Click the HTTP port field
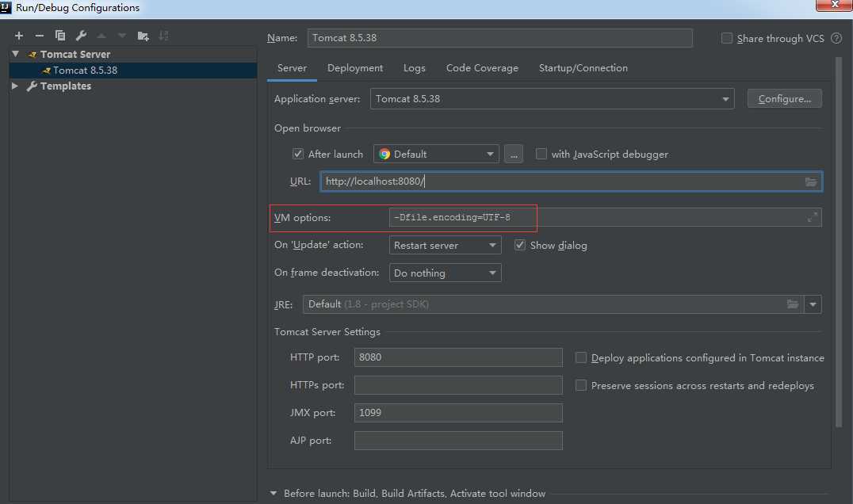This screenshot has width=853, height=504. tap(458, 357)
